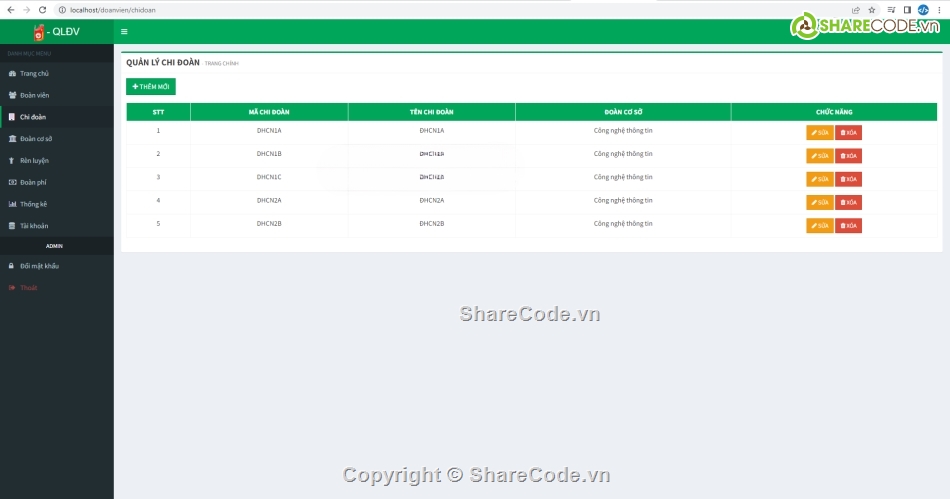
Task: Reload the page with refresh icon
Action: tap(42, 10)
